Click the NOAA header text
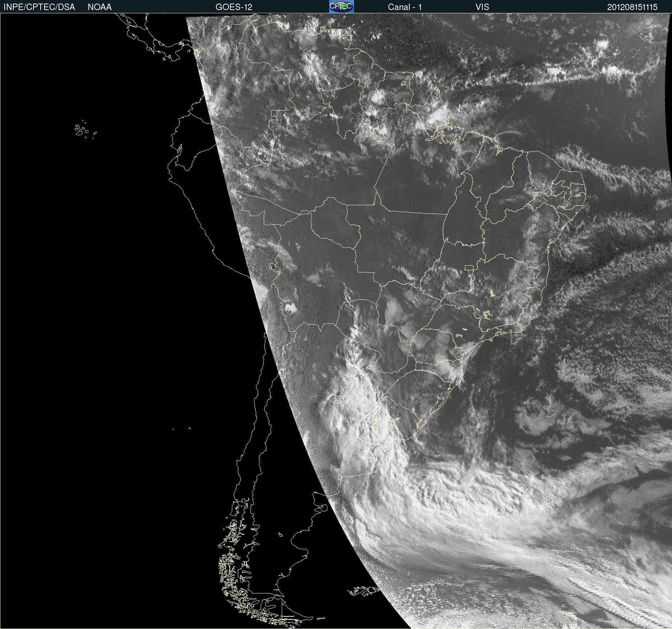This screenshot has height=629, width=672. (x=100, y=7)
